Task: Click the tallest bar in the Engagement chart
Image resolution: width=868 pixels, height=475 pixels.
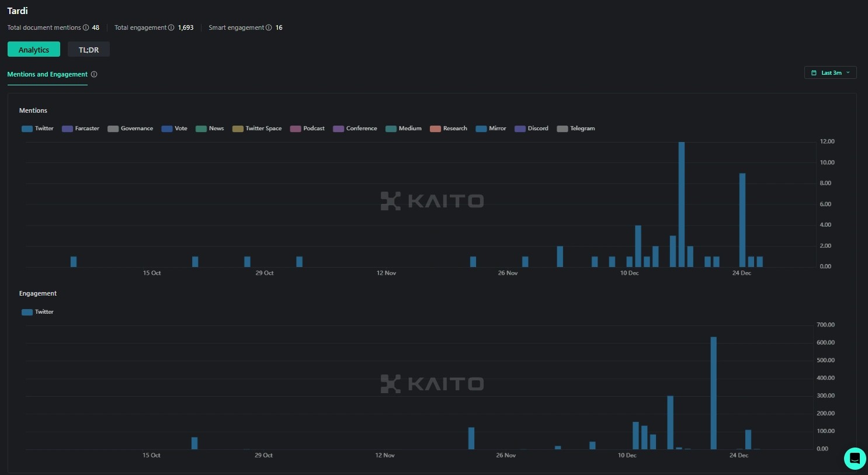Action: [x=714, y=393]
